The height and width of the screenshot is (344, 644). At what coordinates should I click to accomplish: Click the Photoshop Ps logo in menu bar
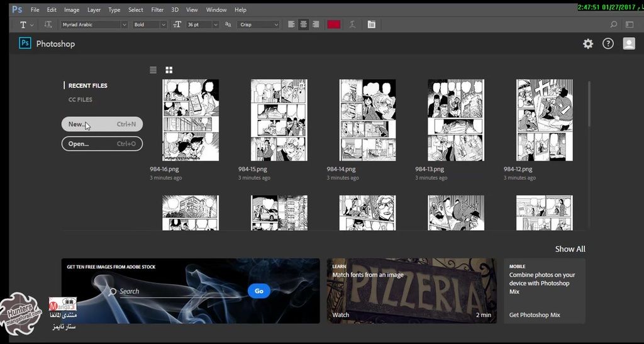coord(17,9)
